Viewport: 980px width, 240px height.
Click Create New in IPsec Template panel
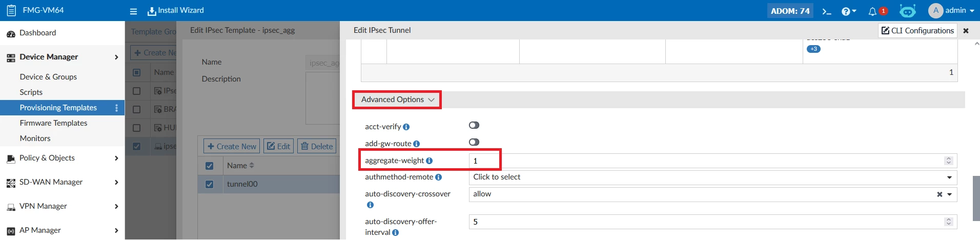point(232,146)
